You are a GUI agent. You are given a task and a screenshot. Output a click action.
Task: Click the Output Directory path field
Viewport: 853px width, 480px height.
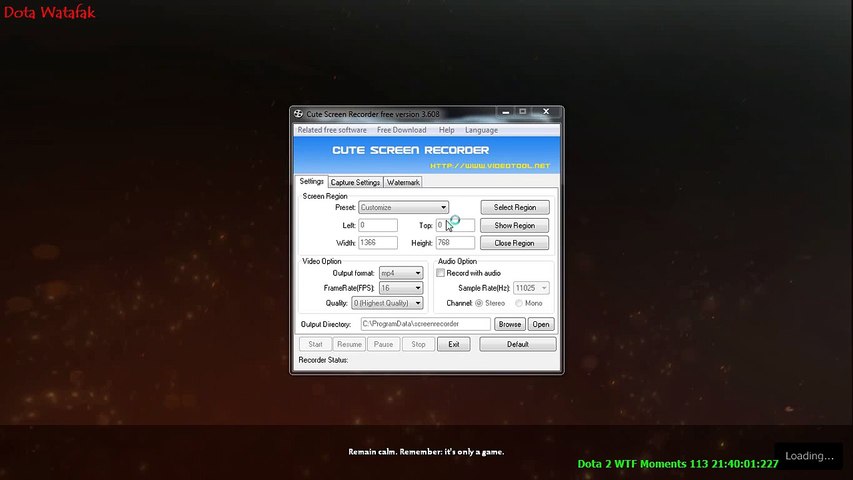(425, 324)
